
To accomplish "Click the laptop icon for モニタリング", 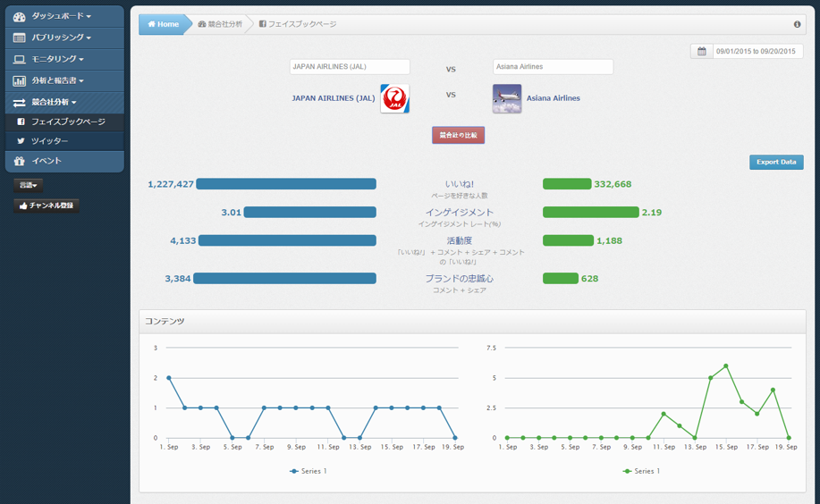I will click(x=20, y=59).
